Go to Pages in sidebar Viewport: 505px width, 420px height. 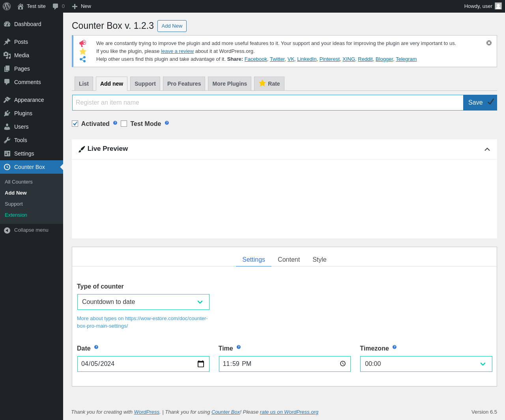coord(32,69)
